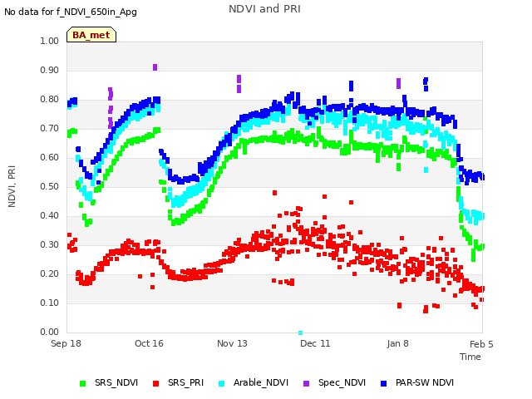532x399 pixels.
Task: Click the BA_met annotation label
Action: (91, 35)
